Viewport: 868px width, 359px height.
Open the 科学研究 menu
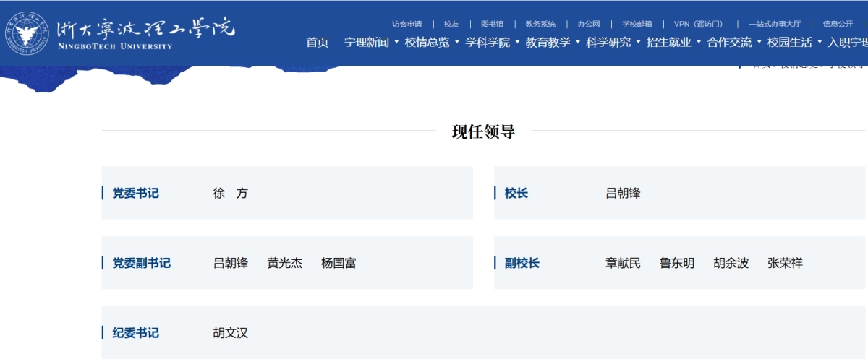tap(608, 42)
